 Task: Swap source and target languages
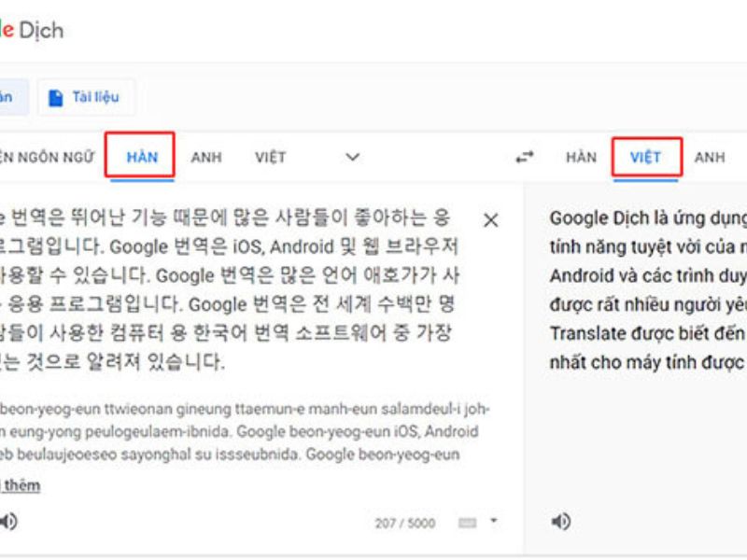pyautogui.click(x=525, y=157)
